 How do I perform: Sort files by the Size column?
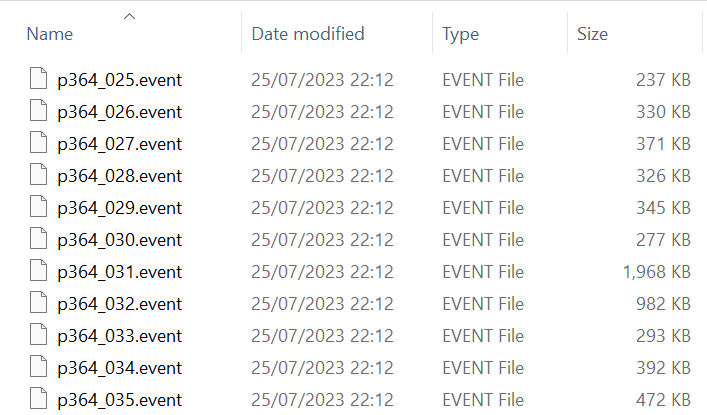592,34
